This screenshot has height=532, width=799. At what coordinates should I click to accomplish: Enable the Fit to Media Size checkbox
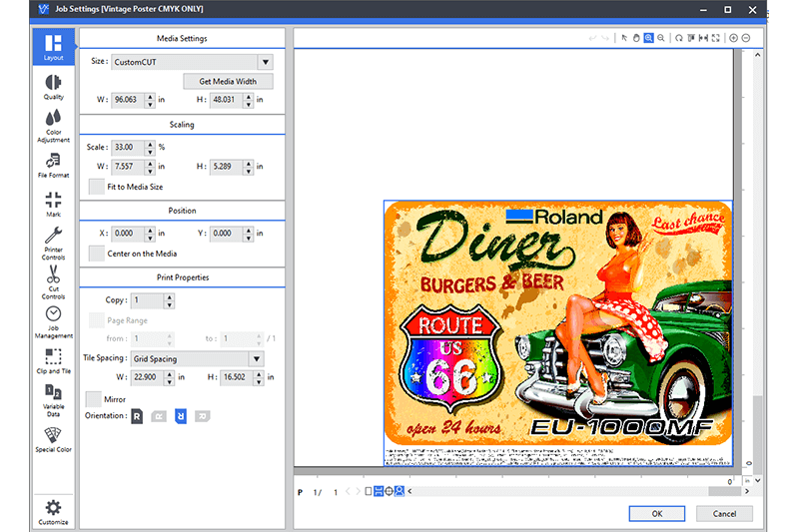(97, 187)
